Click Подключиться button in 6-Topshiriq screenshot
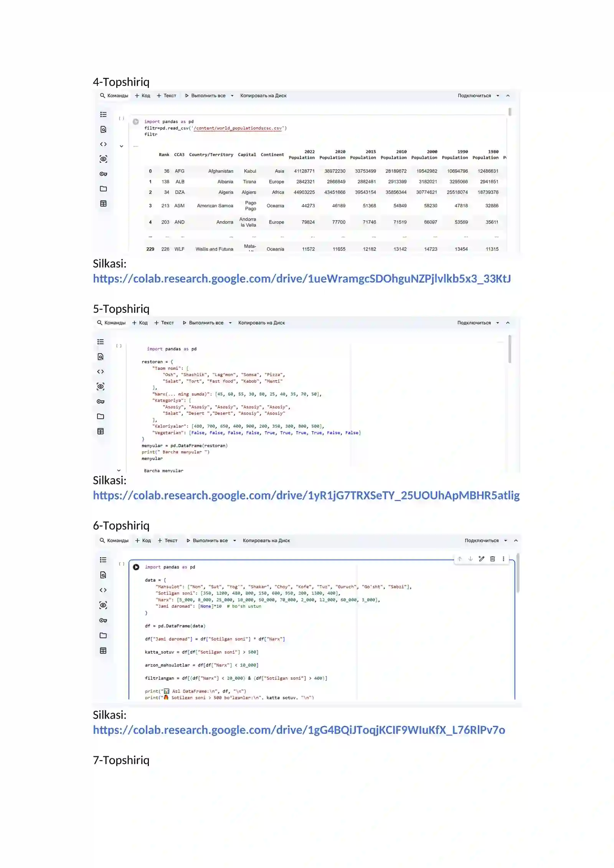Viewport: 614px width, 868px height. [x=482, y=541]
